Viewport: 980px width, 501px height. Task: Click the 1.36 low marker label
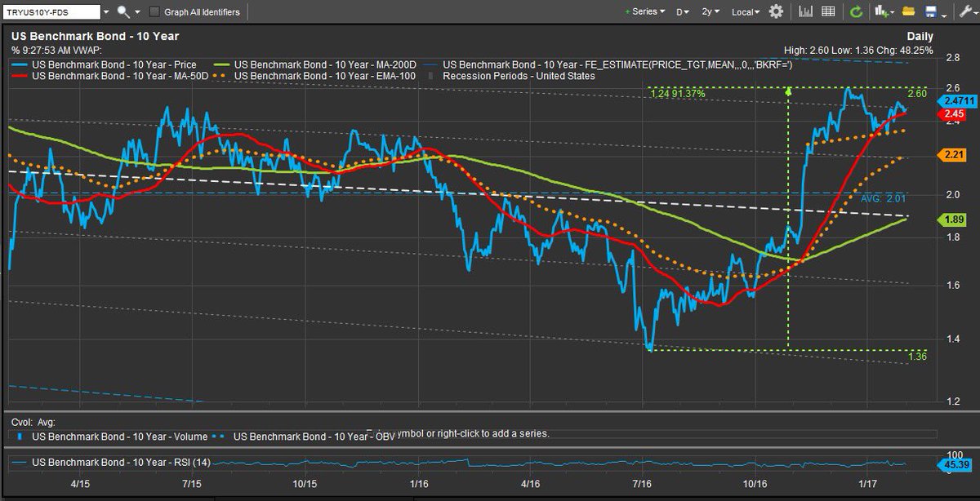[917, 357]
